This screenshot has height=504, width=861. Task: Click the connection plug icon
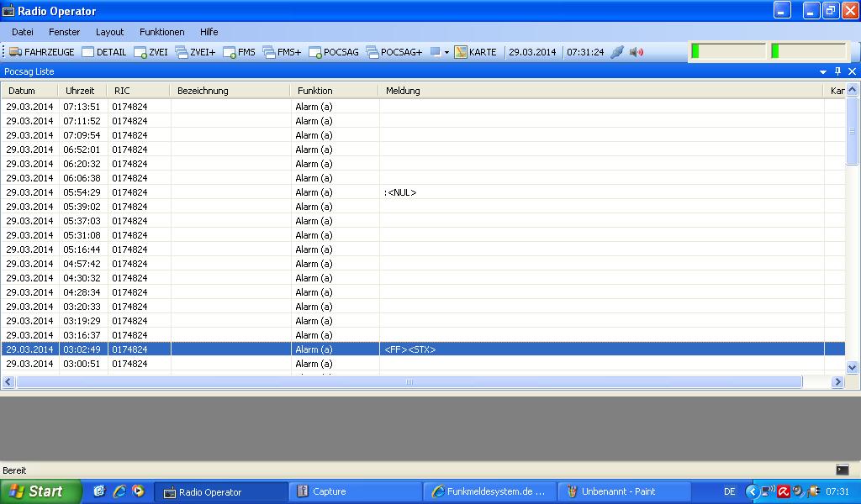click(616, 52)
